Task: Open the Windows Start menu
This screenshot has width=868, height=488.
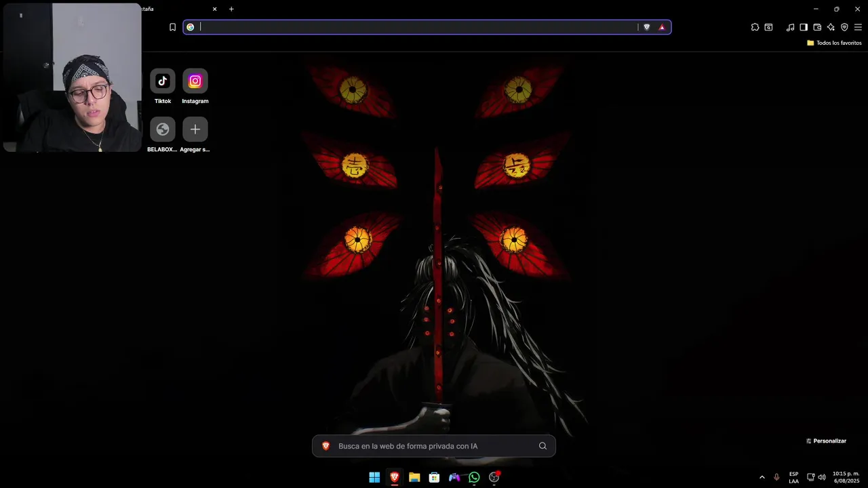Action: 374,477
